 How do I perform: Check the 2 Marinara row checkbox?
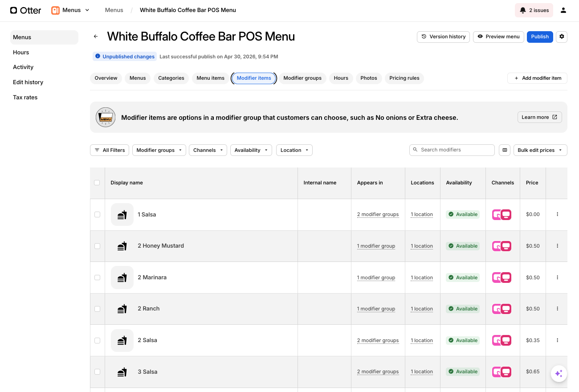coord(97,278)
